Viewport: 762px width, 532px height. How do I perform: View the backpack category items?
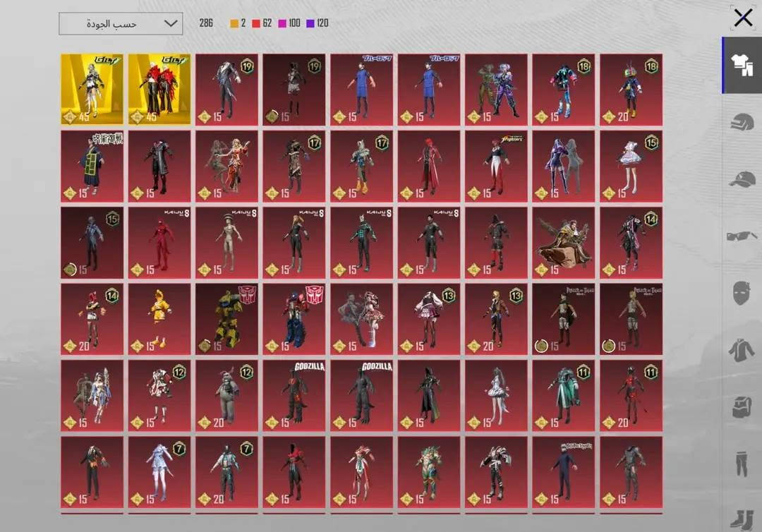coord(742,406)
